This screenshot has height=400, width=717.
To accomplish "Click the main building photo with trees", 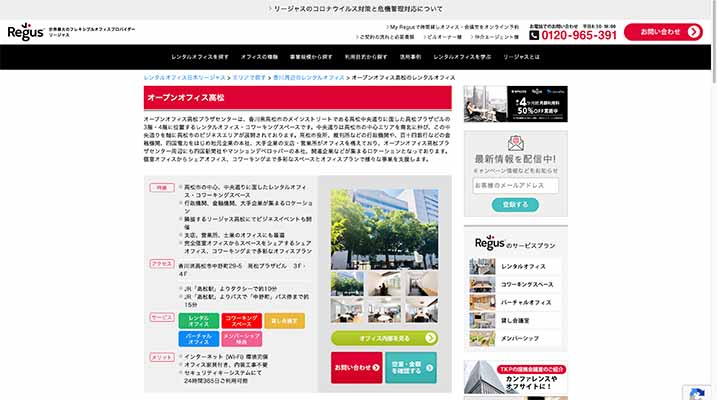I will coord(385,229).
